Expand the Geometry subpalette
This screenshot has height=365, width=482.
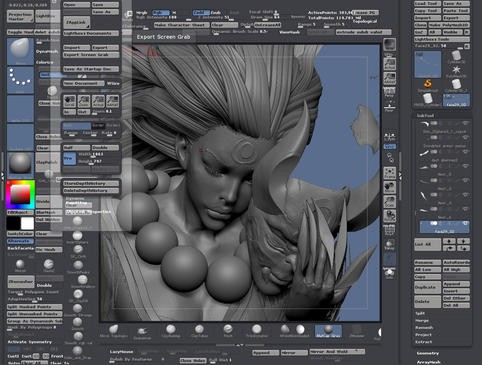coord(428,353)
